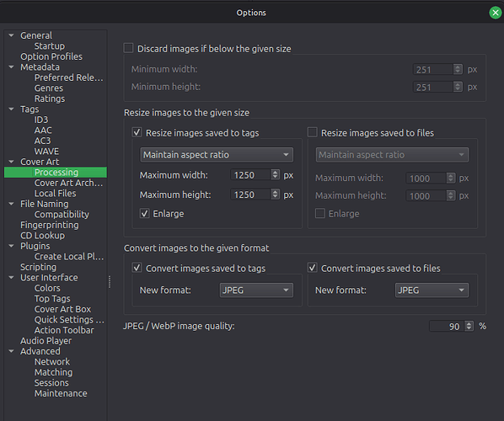Open the Top Tags page
504x421 pixels.
tap(52, 299)
